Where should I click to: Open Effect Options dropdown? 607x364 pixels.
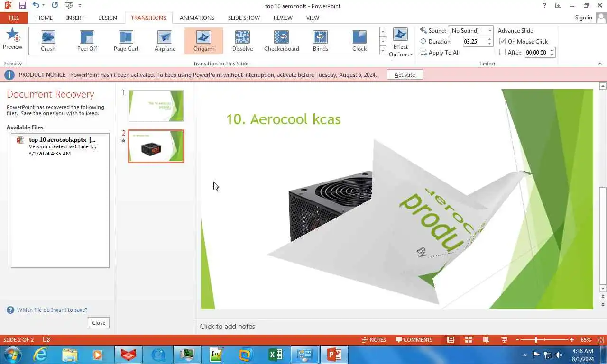400,42
